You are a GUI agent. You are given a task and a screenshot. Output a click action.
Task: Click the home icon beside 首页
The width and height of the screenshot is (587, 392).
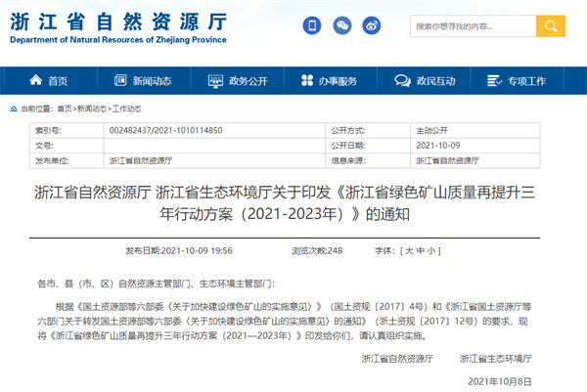35,80
